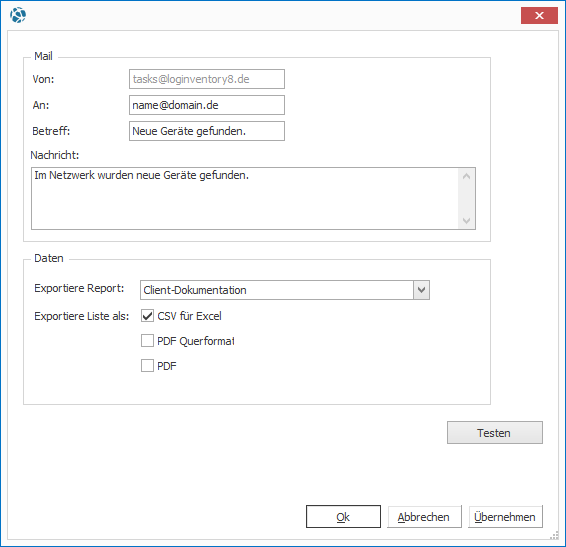This screenshot has height=547, width=566.
Task: Click the scroll up arrow in Nachricht box
Action: pos(466,176)
